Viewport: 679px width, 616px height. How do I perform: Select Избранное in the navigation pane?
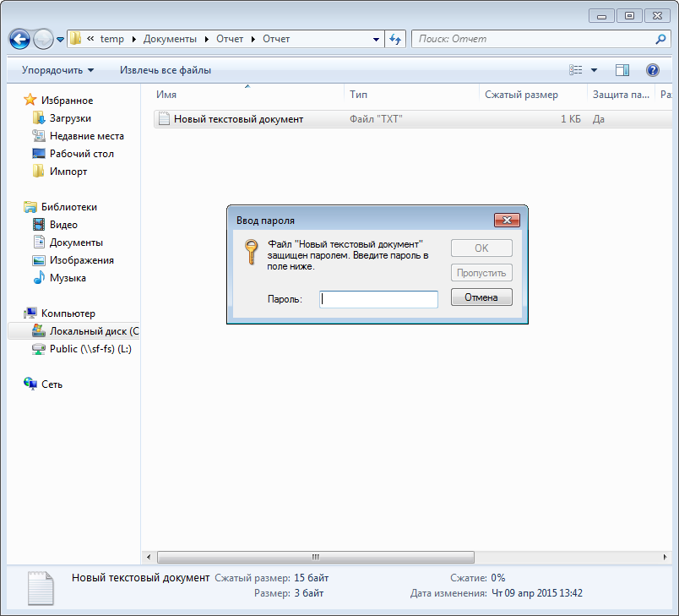point(67,101)
